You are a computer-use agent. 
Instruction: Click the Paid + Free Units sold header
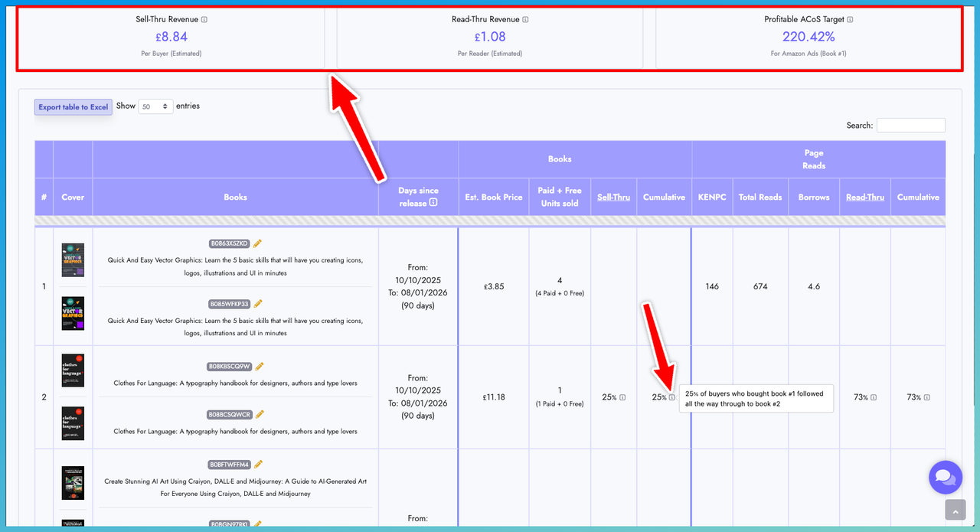click(x=560, y=197)
